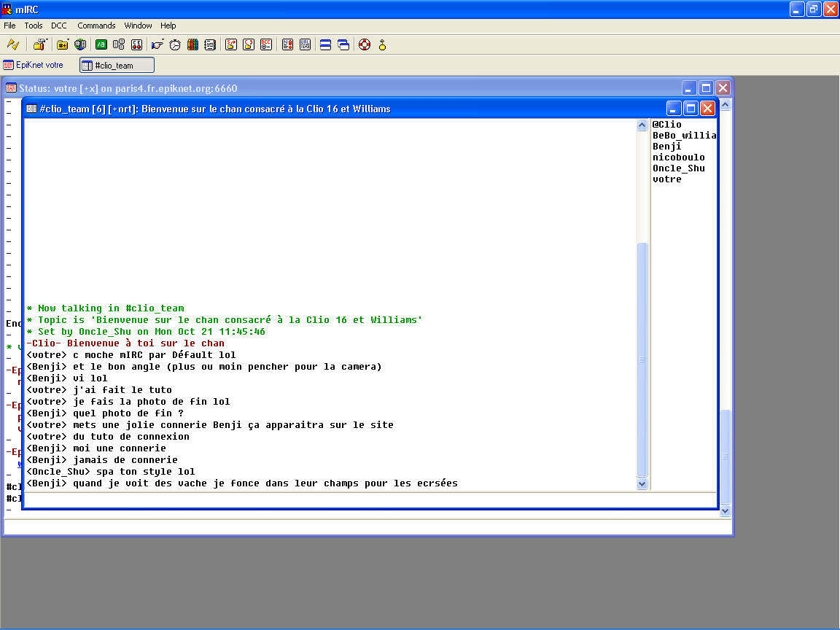Switch to EpiKnet votre status switchbar button
The height and width of the screenshot is (630, 840).
tap(34, 65)
